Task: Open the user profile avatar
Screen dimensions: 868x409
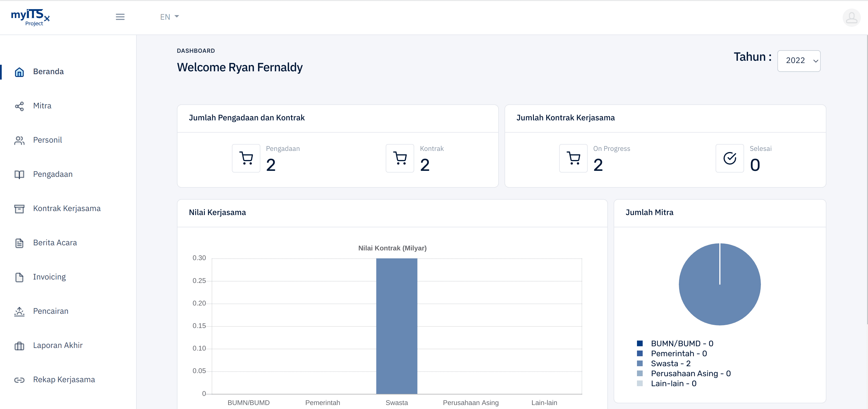Action: pyautogui.click(x=851, y=18)
